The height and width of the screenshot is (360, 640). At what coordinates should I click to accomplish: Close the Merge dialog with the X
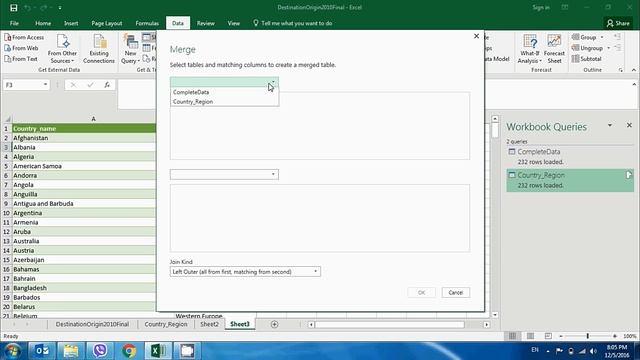tap(476, 36)
